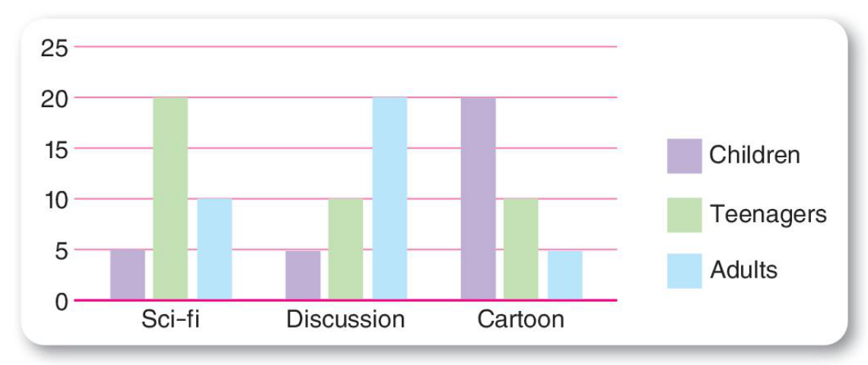The width and height of the screenshot is (868, 365).
Task: Select the Children legend label
Action: click(754, 155)
